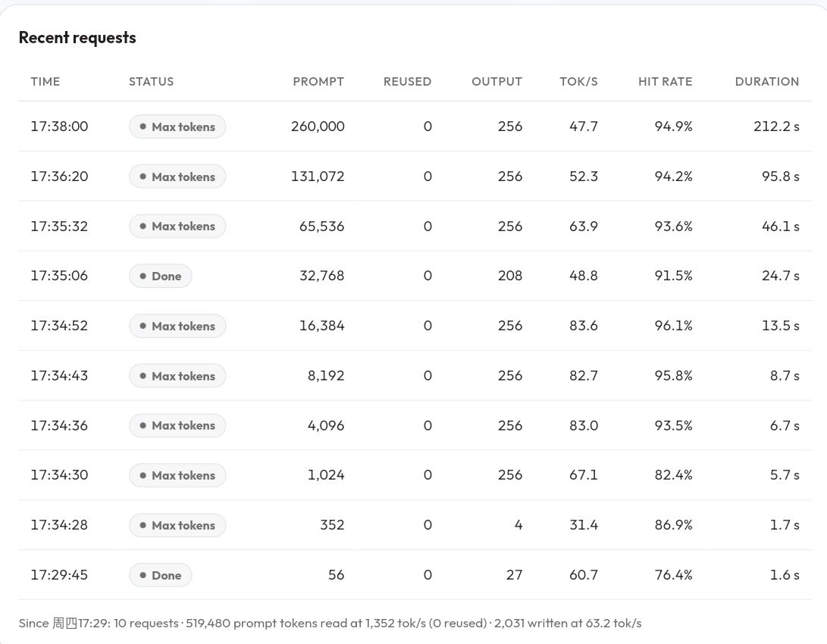Click the Done badge for the 17:35:06 request

(x=161, y=276)
